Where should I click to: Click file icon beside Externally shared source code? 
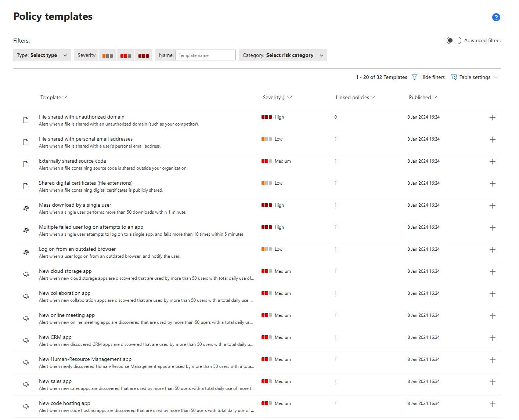coord(26,164)
